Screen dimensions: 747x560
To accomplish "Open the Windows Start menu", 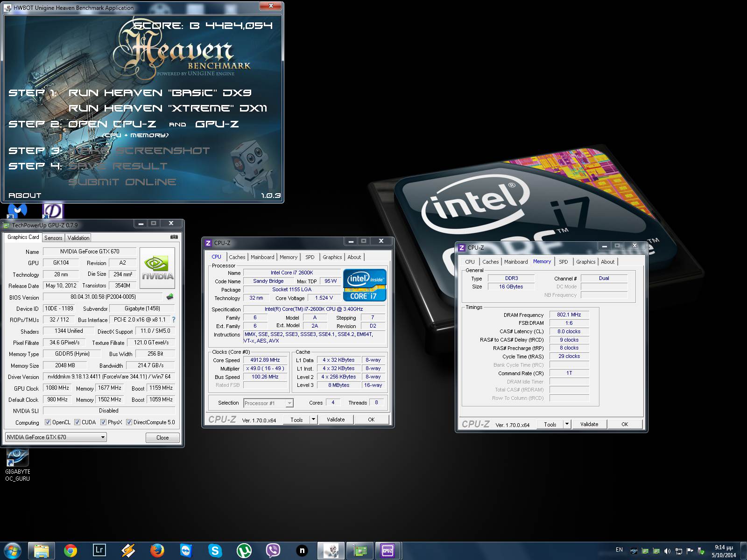I will point(13,551).
